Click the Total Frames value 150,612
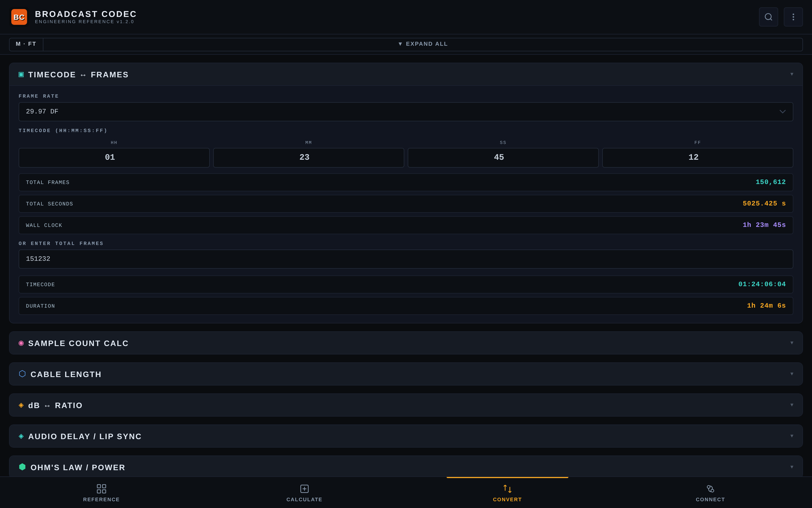 pos(770,182)
